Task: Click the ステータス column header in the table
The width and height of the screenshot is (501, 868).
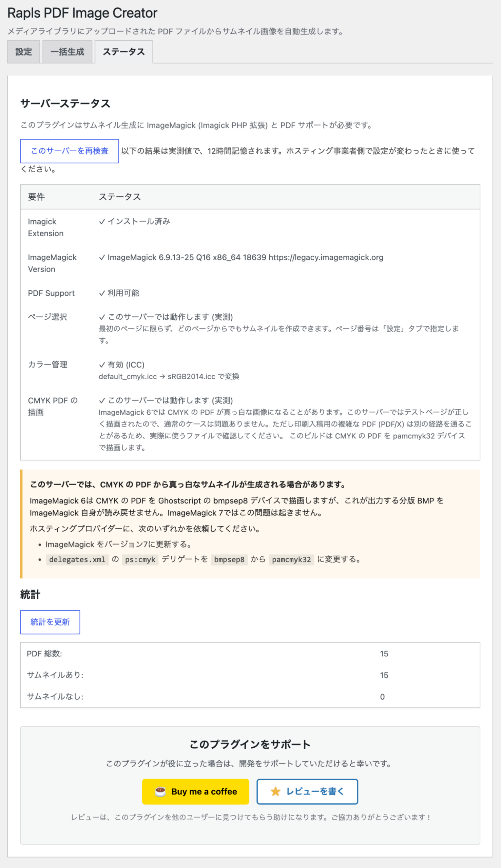Action: (120, 197)
